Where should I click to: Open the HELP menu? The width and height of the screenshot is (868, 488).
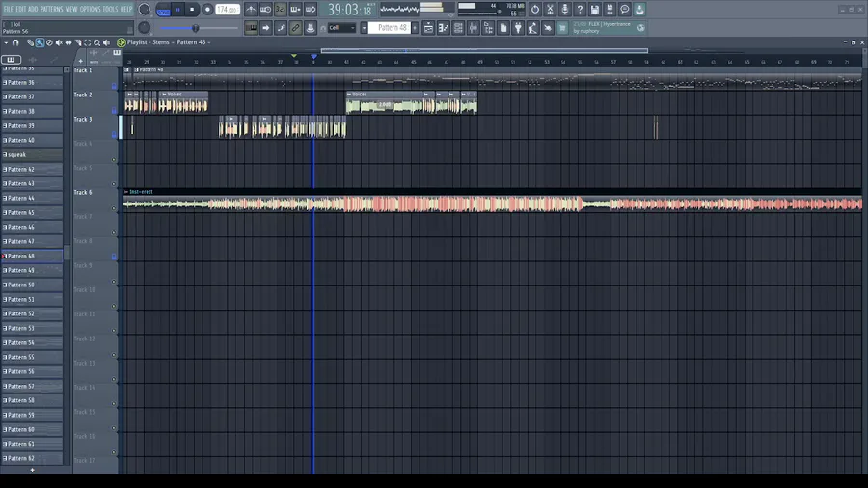point(126,9)
